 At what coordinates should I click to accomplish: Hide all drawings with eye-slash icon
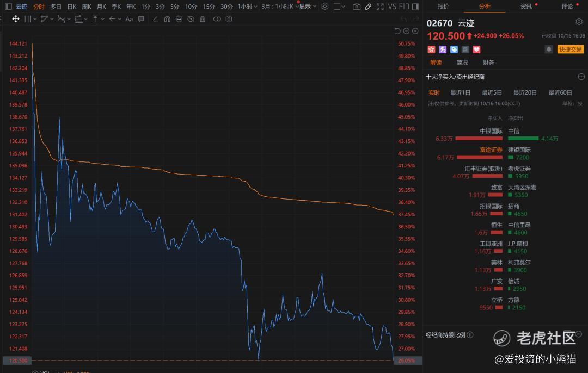191,19
